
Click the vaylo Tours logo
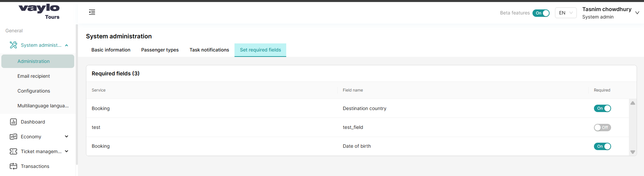pyautogui.click(x=39, y=11)
